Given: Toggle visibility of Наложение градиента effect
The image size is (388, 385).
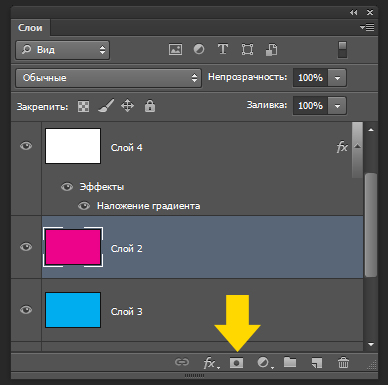Looking at the screenshot, I should [84, 206].
